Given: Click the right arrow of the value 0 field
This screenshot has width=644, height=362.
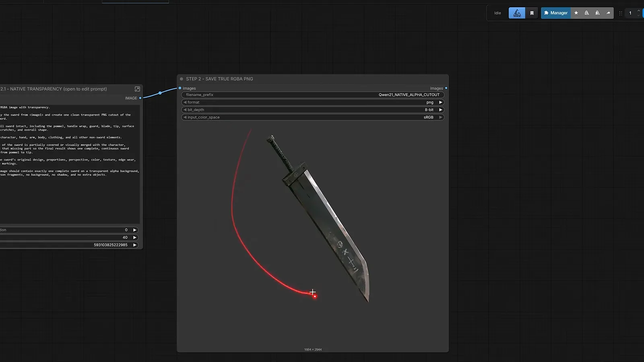Looking at the screenshot, I should (135, 230).
